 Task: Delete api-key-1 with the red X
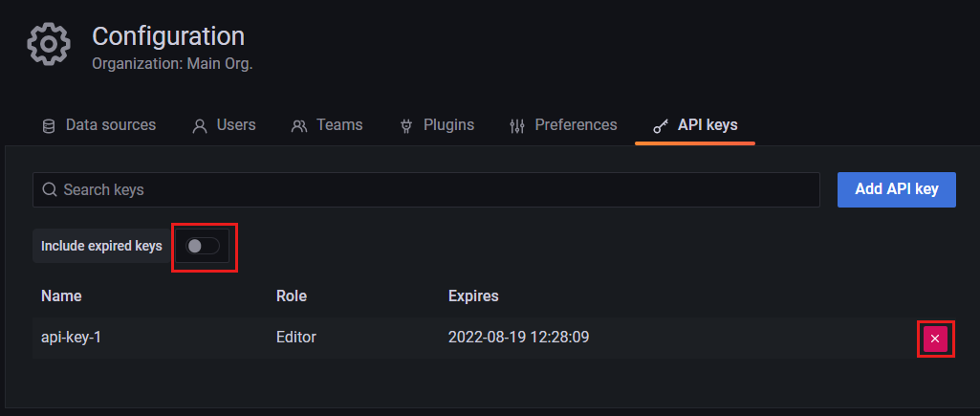tap(935, 339)
